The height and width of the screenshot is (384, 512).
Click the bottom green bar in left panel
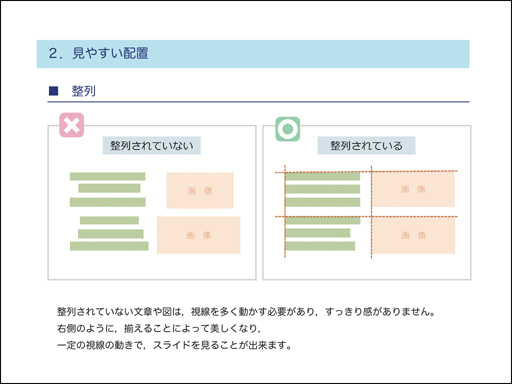[109, 246]
